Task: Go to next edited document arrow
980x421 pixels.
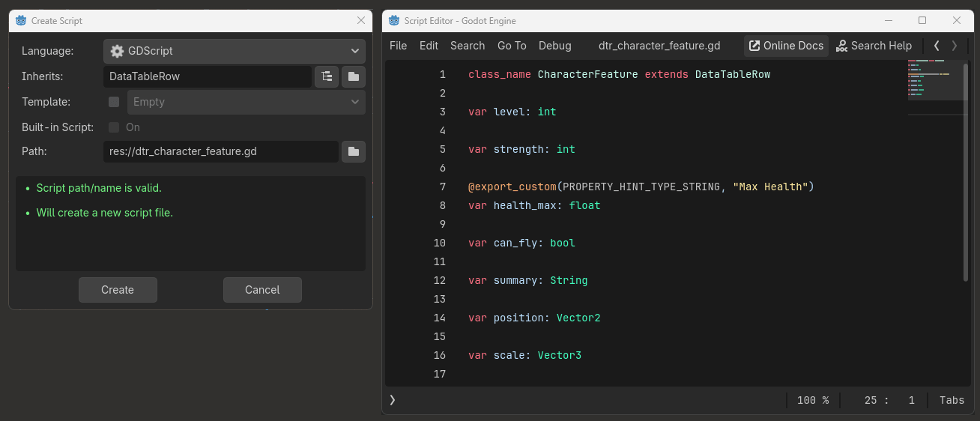Action: click(954, 46)
